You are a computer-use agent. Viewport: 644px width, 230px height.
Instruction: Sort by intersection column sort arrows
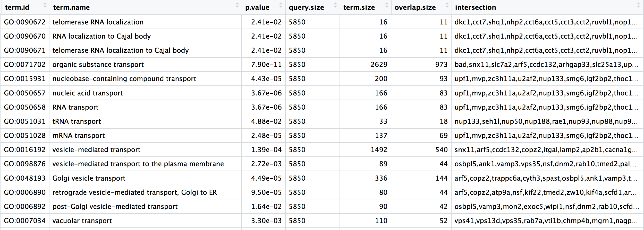coord(638,5)
